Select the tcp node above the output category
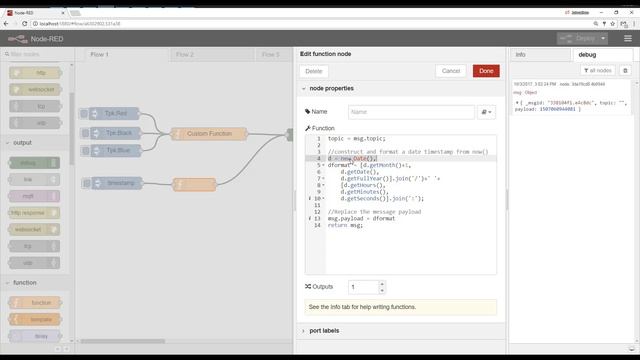Viewport: 640px width, 360px height. pos(36,106)
